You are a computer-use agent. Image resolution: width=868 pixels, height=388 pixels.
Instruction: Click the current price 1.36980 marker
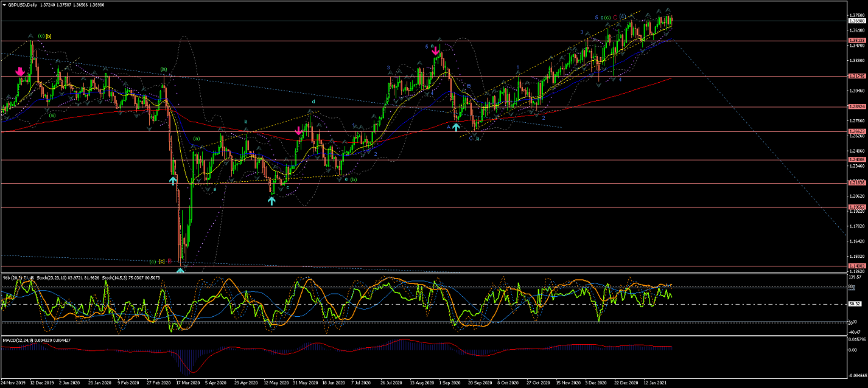point(856,21)
